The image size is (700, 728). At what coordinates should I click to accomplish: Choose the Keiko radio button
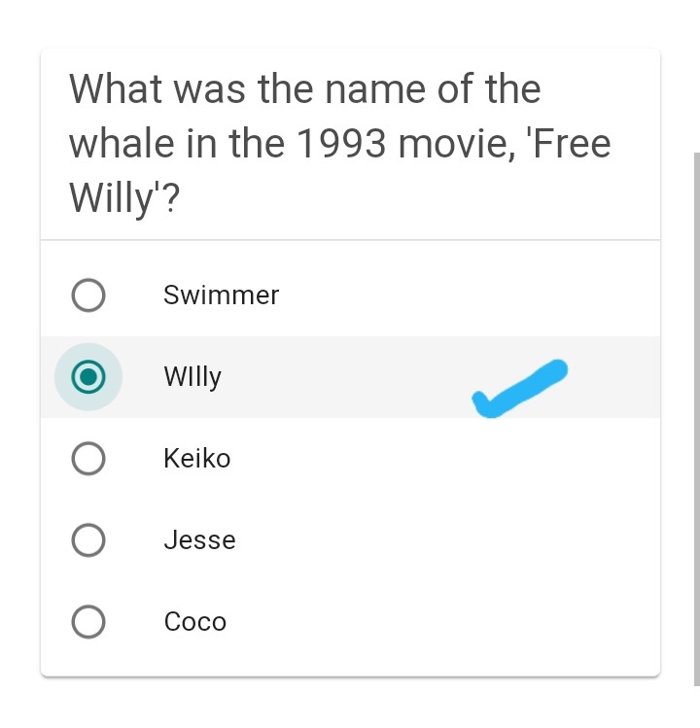coord(88,459)
